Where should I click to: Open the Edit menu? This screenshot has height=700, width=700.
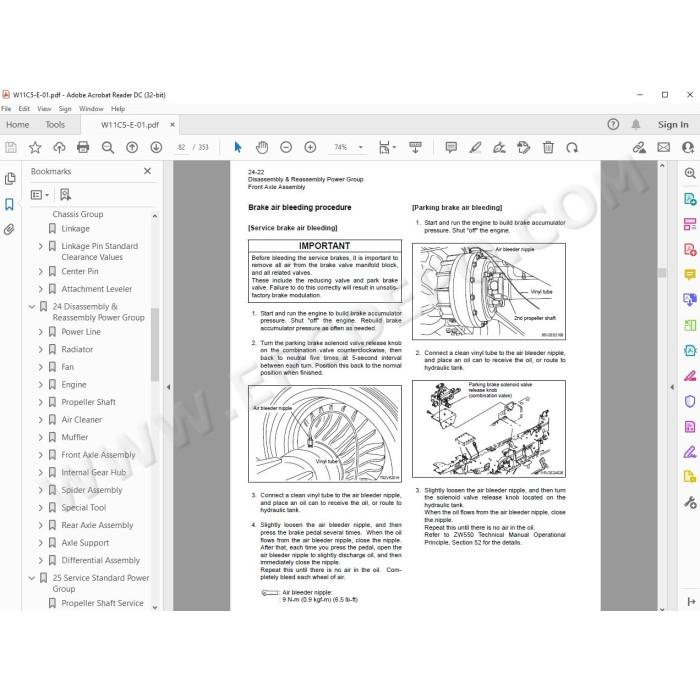click(24, 109)
